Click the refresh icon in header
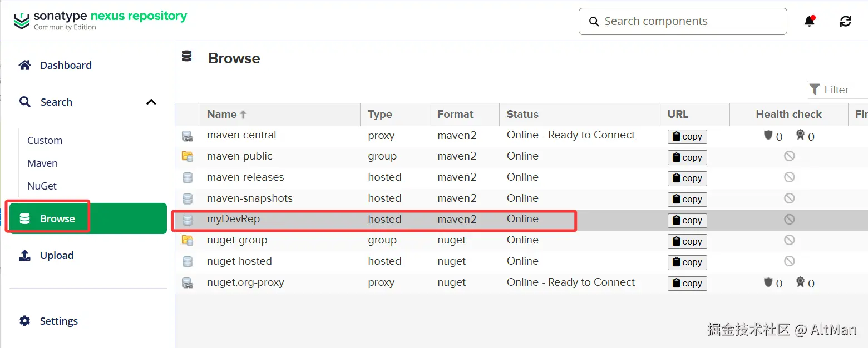868x348 pixels. pyautogui.click(x=845, y=21)
